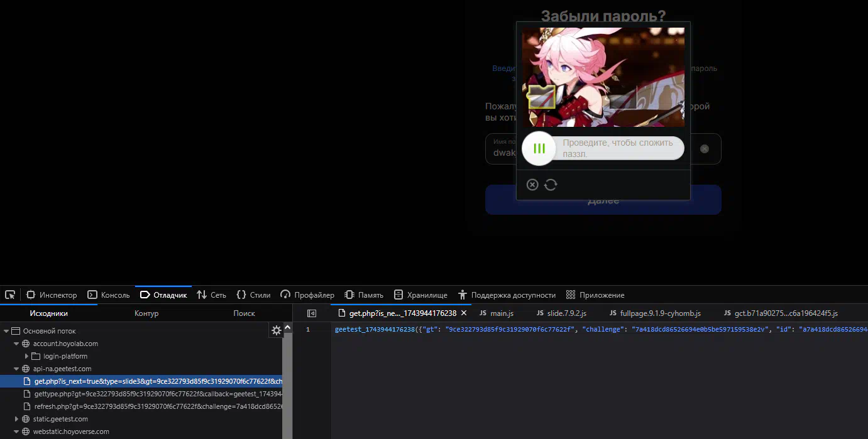Screen dimensions: 868x439
Task: Click the api-na.geetest.com domain row
Action: point(141,369)
